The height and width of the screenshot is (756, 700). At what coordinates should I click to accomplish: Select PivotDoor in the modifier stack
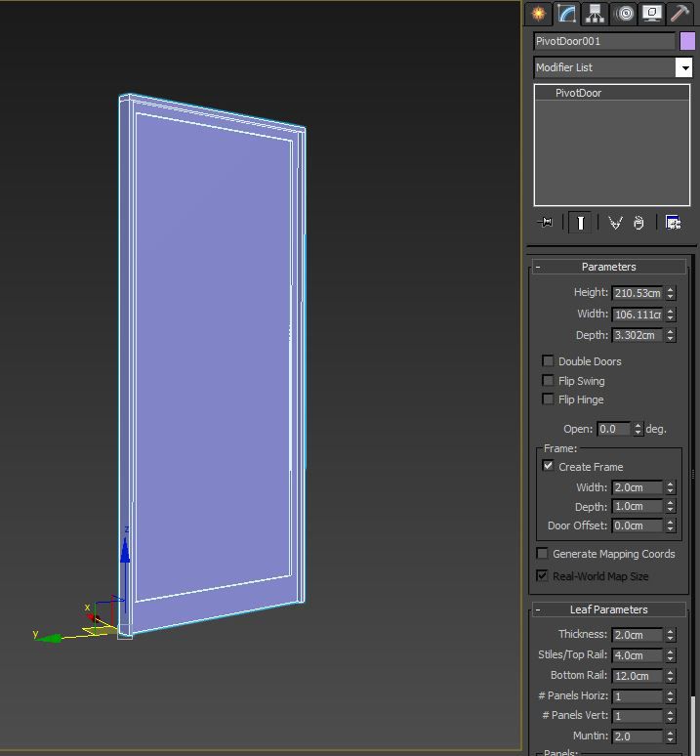[x=578, y=93]
